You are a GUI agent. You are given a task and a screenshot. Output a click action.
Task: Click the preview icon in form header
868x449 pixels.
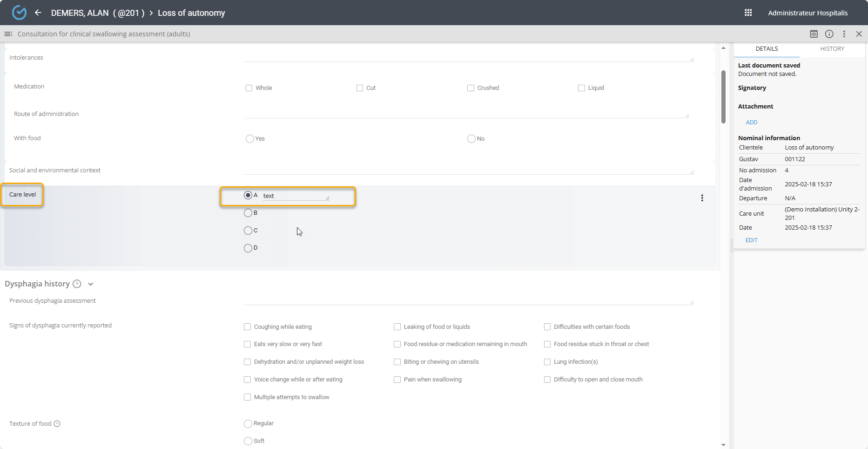(814, 34)
